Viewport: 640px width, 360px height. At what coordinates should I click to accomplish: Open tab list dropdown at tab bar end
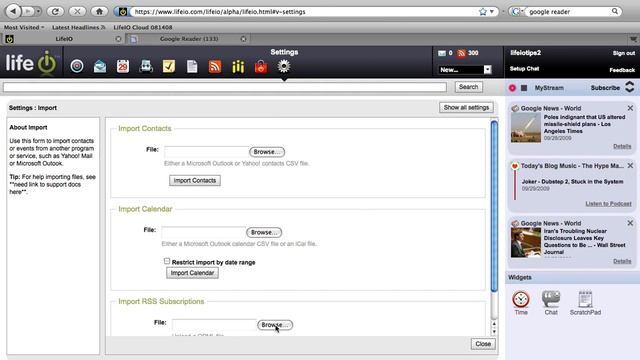633,39
